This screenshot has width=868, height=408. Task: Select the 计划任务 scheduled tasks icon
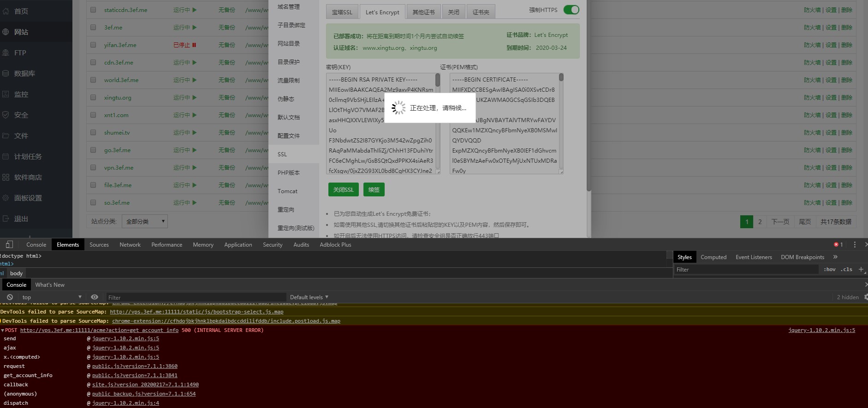[6, 156]
